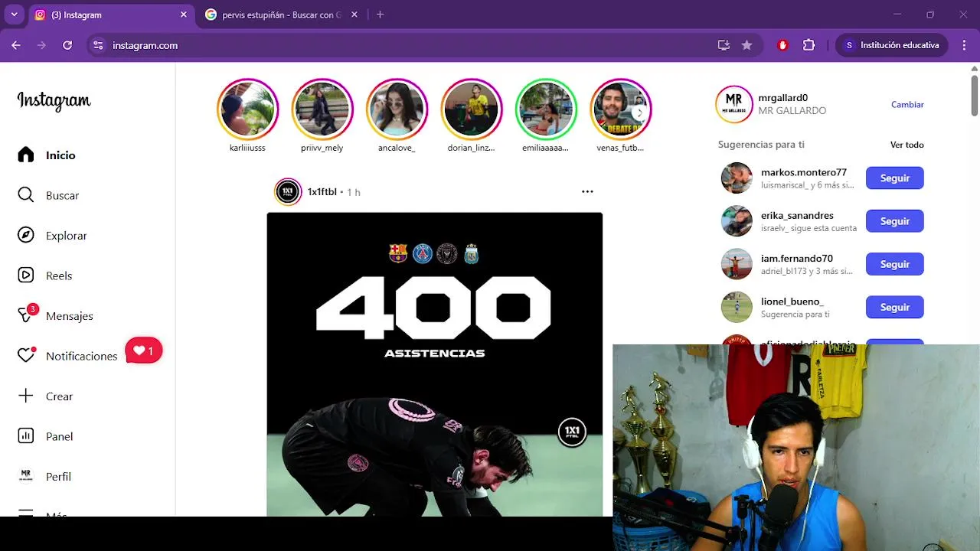Click the red extension icon in toolbar
The height and width of the screenshot is (551, 980).
point(782,45)
